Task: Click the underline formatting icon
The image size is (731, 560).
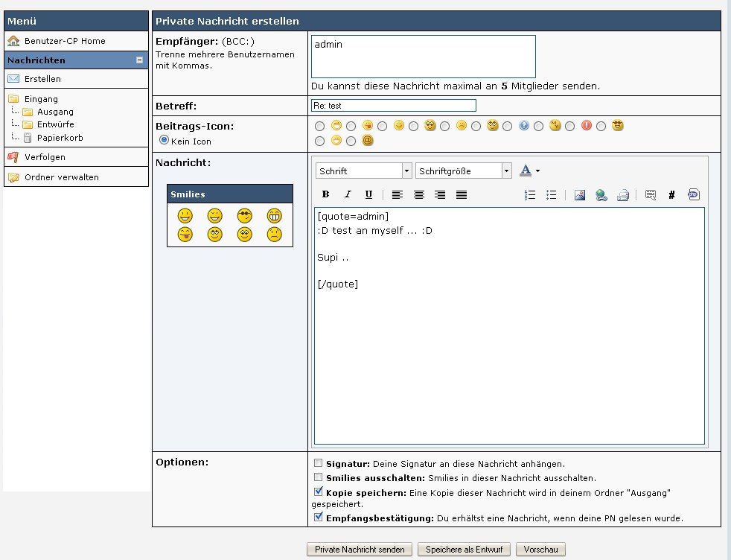Action: [368, 194]
